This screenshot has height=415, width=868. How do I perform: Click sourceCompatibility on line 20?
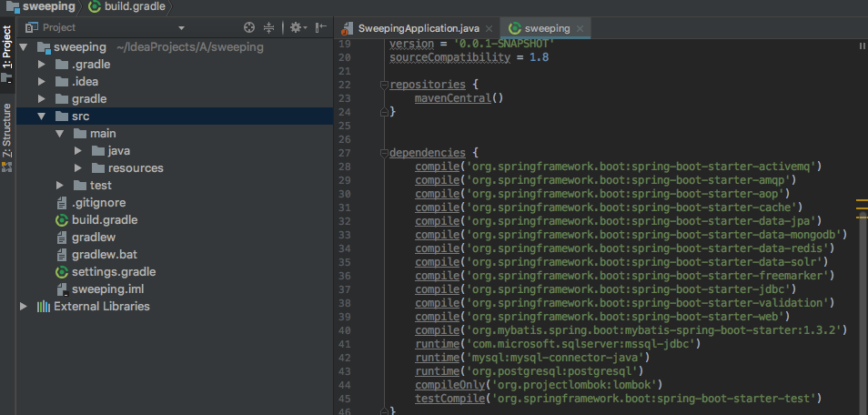click(449, 57)
